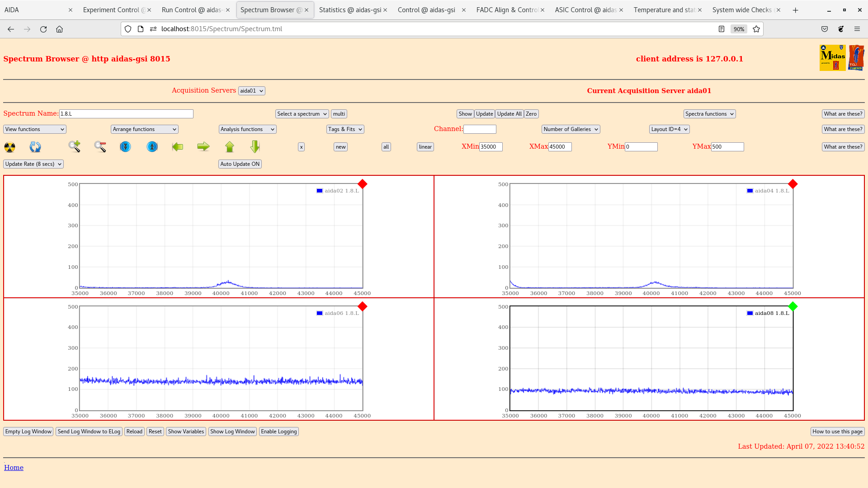Click the green diamond on aida08 plot
The width and height of the screenshot is (868, 488).
coord(793,306)
